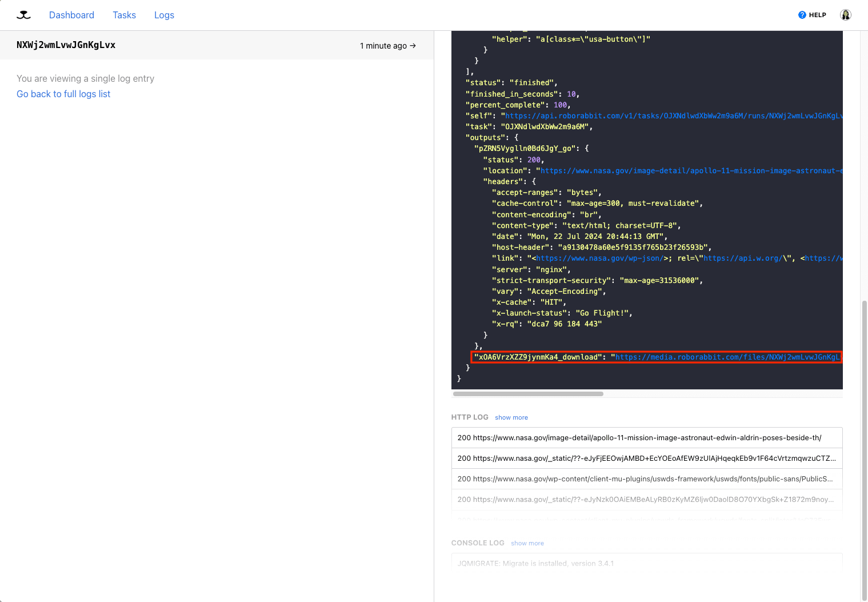Click the Go back to full logs list link
The width and height of the screenshot is (868, 602).
[63, 94]
